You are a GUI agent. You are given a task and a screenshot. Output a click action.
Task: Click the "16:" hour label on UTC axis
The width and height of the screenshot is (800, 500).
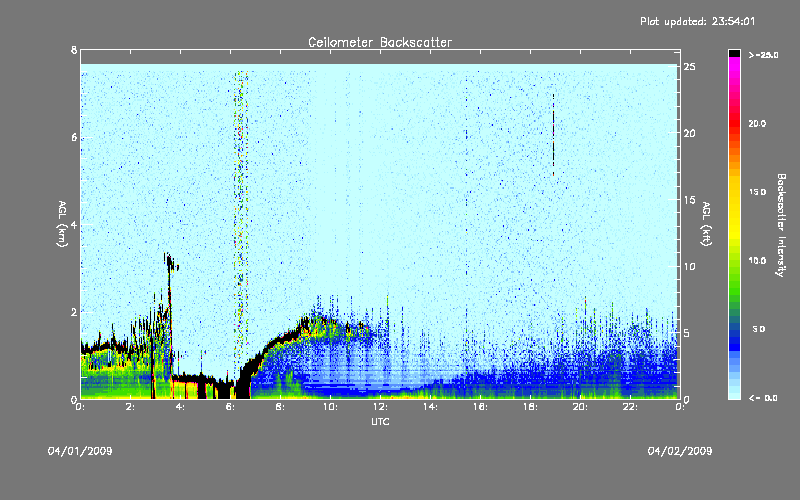480,407
